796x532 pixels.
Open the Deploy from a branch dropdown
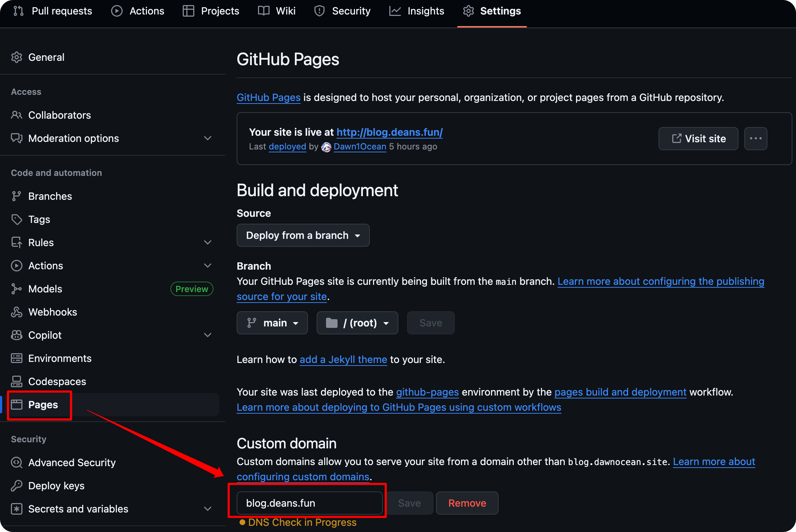tap(303, 235)
